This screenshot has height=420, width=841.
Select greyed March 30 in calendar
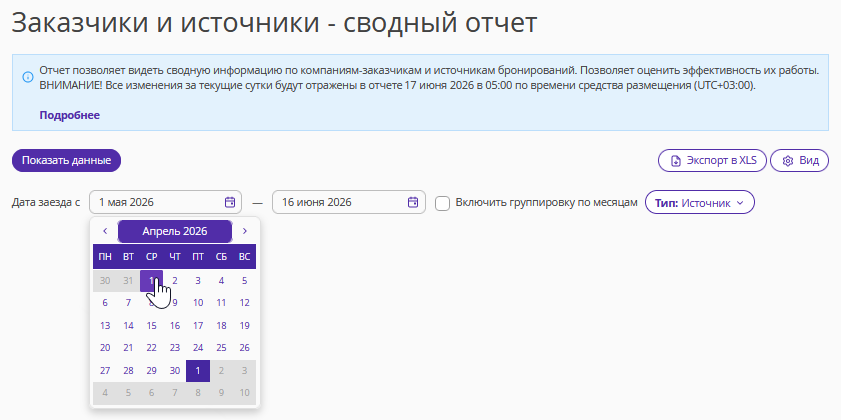(x=105, y=281)
